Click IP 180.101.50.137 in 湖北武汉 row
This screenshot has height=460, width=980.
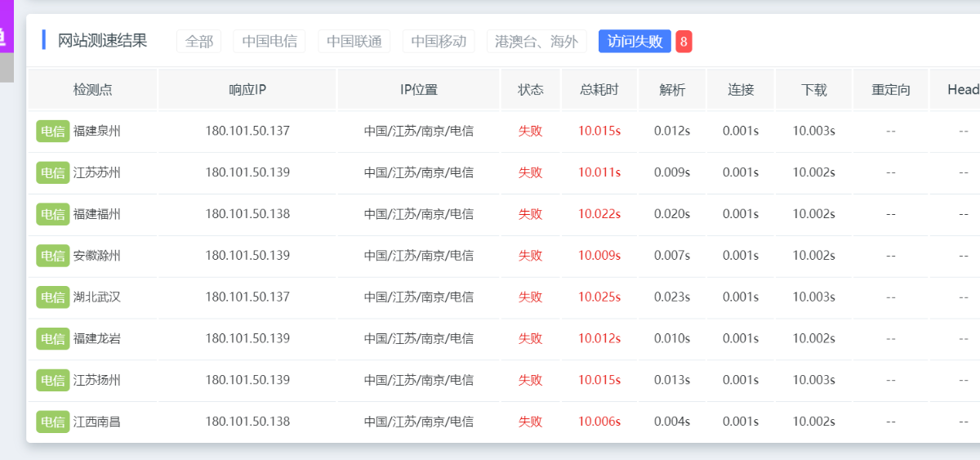coord(247,297)
